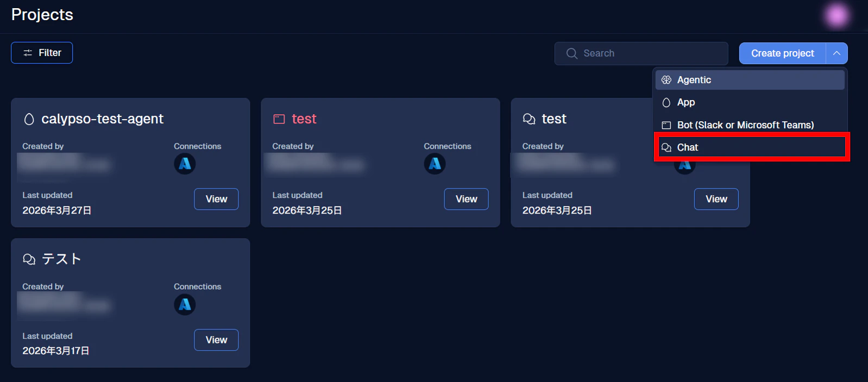The image size is (868, 382).
Task: Select Agentic from the project type menu
Action: point(750,80)
